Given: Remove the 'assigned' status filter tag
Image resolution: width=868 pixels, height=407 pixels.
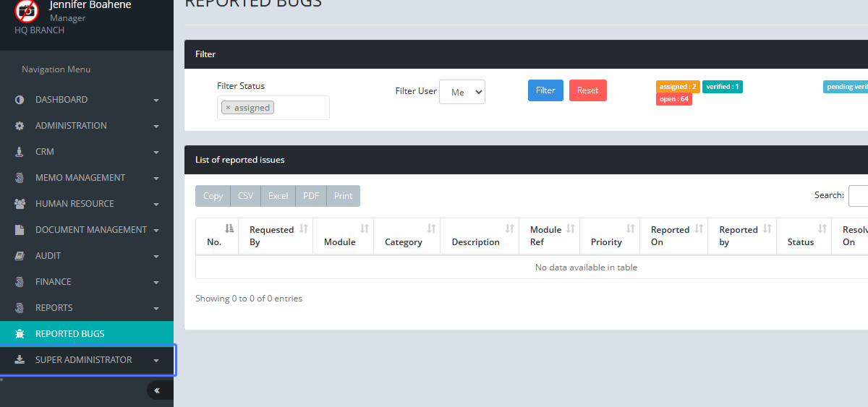Looking at the screenshot, I should click(228, 108).
